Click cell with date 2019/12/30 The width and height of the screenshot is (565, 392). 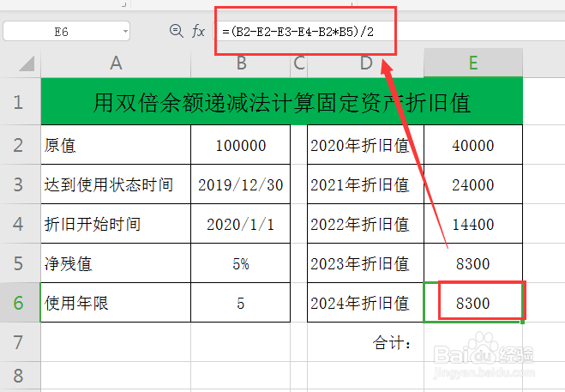pyautogui.click(x=241, y=184)
